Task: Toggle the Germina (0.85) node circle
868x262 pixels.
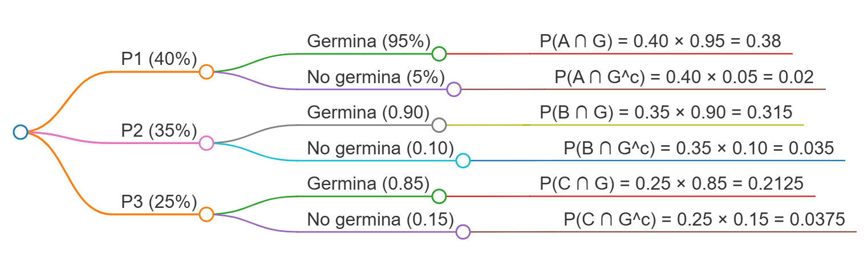Action: pos(439,196)
